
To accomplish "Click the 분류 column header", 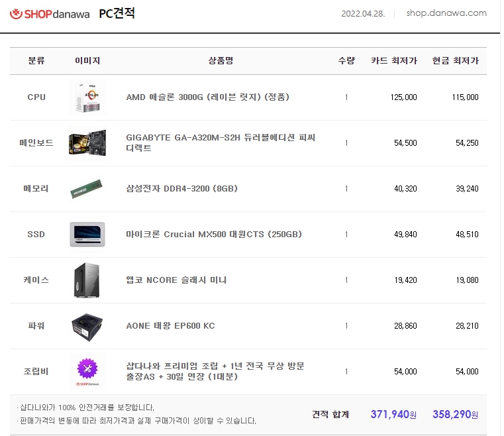I will coord(36,60).
